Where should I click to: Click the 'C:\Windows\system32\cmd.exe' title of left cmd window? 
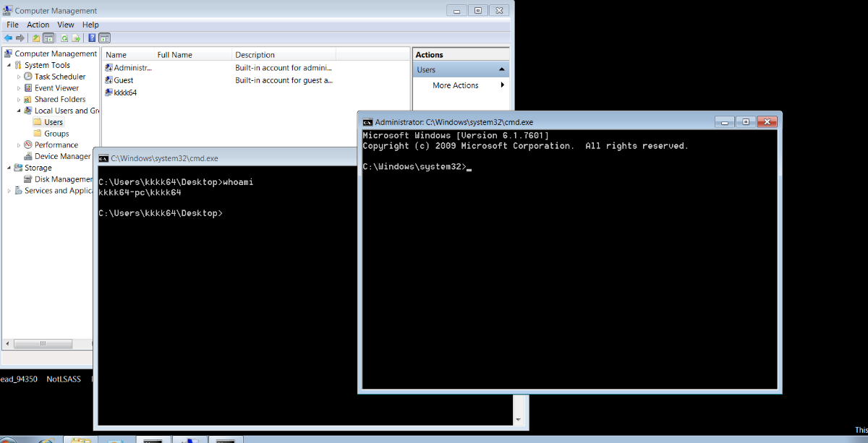pyautogui.click(x=165, y=158)
